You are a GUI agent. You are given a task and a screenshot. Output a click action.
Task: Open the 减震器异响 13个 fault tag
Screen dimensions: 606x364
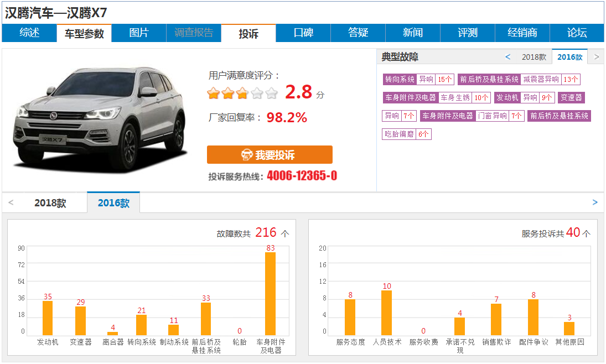click(519, 80)
